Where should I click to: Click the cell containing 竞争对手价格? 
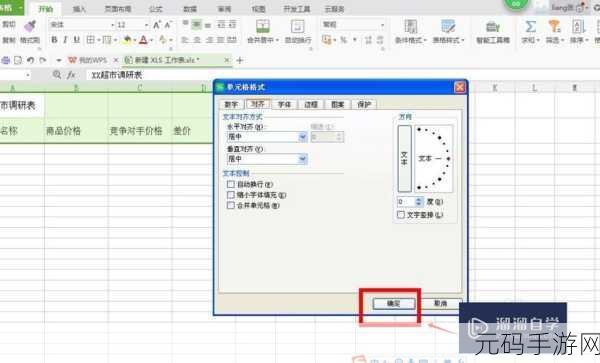click(140, 131)
